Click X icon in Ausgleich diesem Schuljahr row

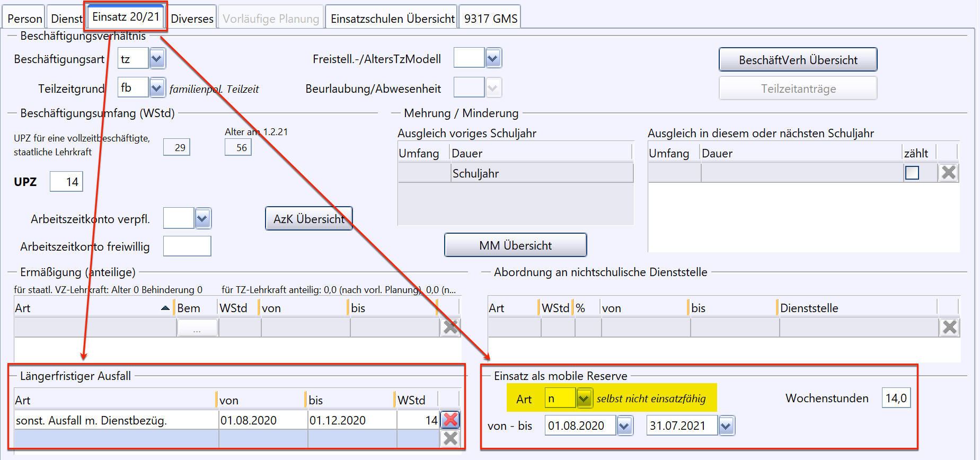tap(948, 172)
